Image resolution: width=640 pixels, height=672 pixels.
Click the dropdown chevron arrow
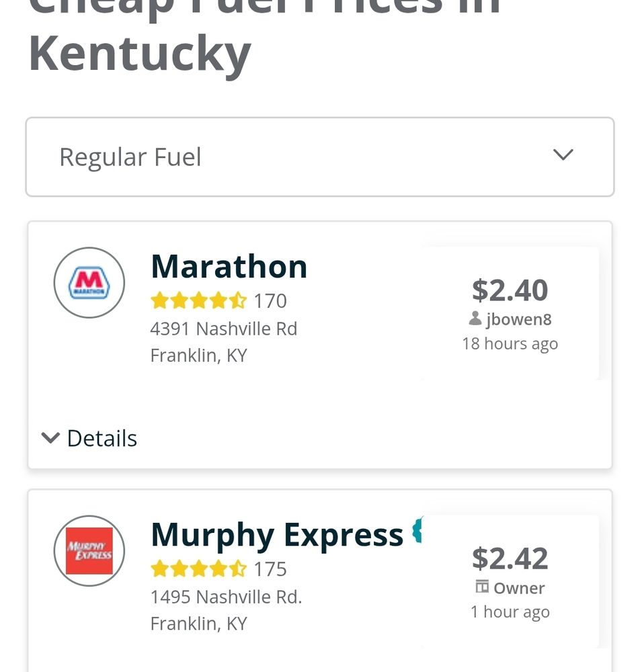[563, 155]
